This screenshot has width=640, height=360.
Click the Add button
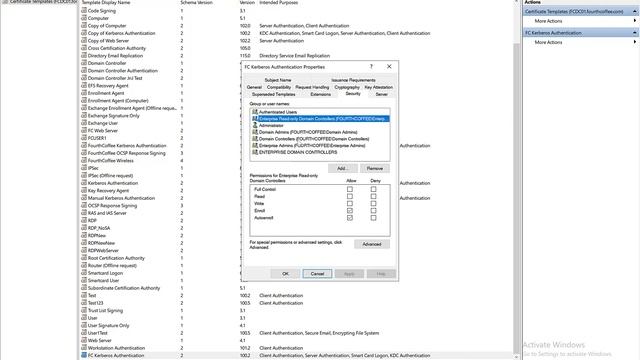pos(342,169)
